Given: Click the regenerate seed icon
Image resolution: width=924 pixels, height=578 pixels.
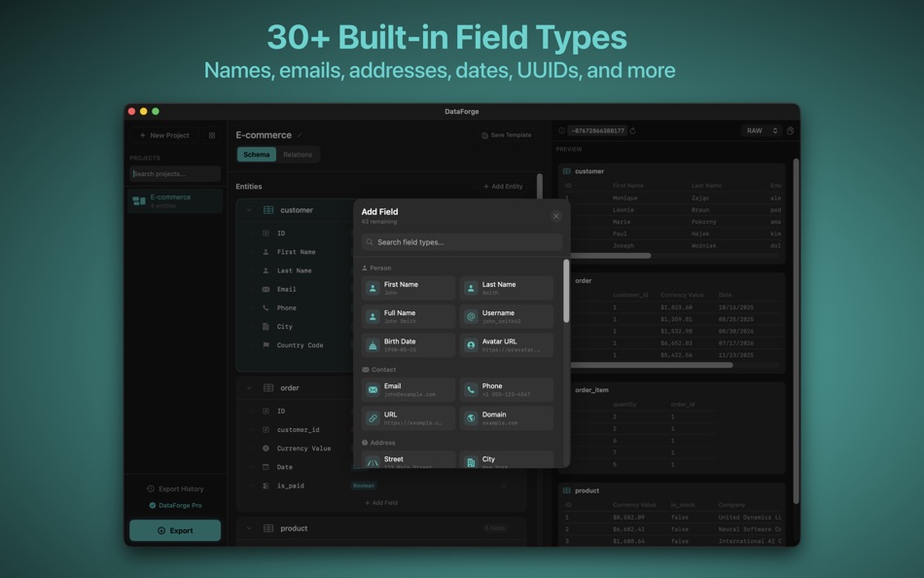Looking at the screenshot, I should coord(631,129).
